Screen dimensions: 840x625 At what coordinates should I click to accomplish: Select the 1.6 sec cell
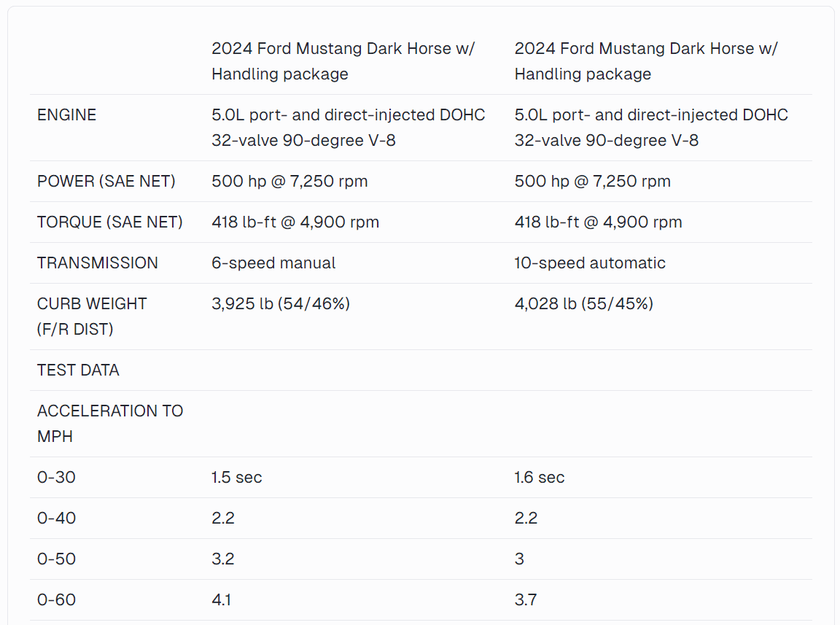pos(540,477)
